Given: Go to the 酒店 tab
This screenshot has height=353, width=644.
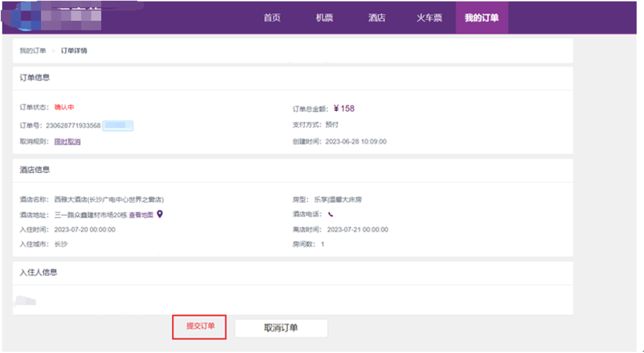Looking at the screenshot, I should point(377,17).
